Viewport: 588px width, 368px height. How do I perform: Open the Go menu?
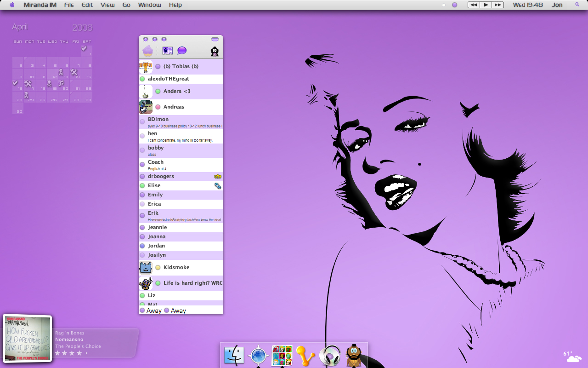[126, 5]
